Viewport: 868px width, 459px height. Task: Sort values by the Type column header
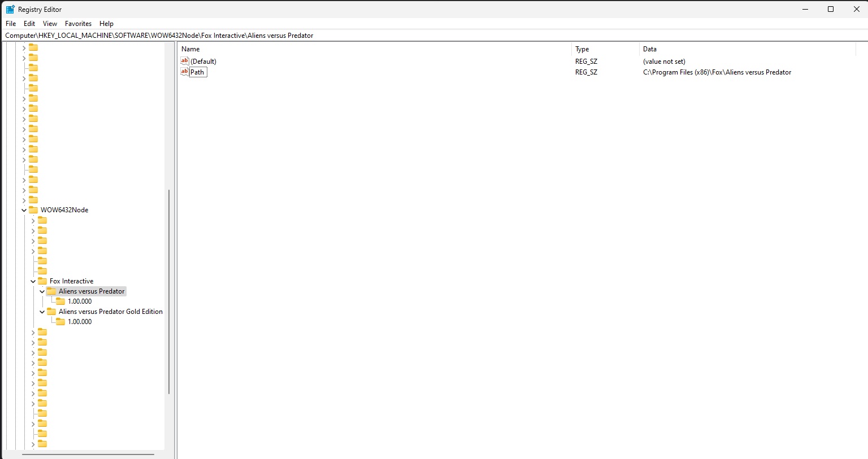[605, 49]
